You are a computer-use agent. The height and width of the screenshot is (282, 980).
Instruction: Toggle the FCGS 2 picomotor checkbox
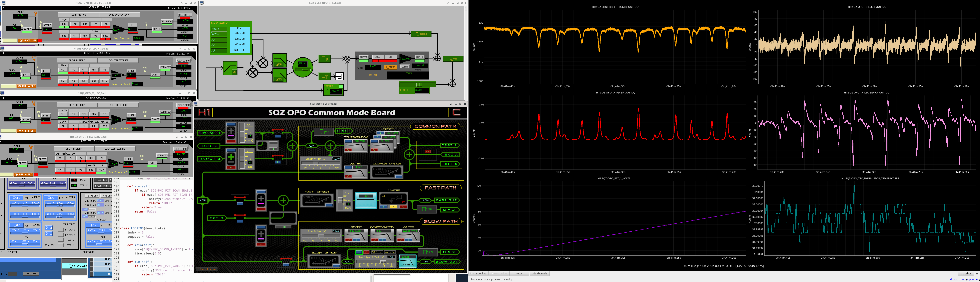tap(60, 245)
